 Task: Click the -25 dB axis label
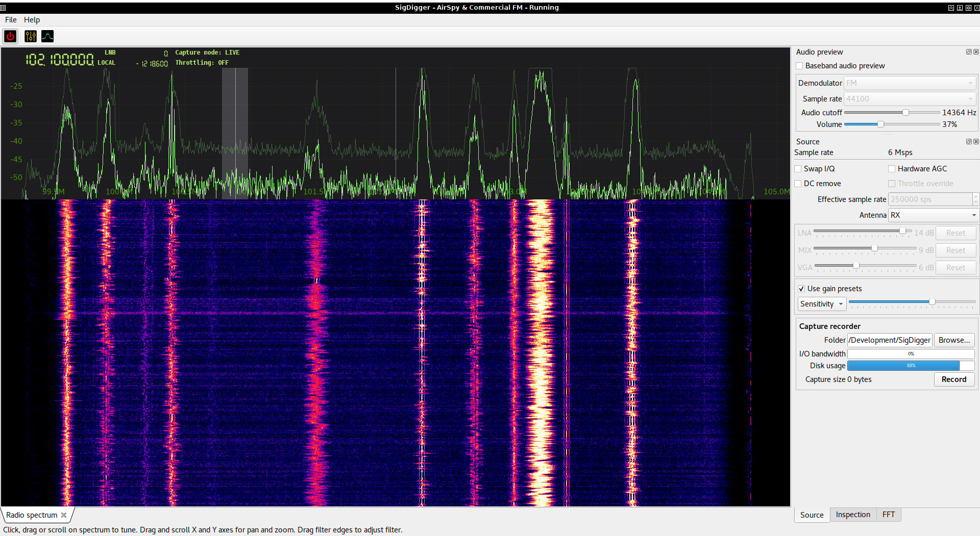[x=16, y=86]
